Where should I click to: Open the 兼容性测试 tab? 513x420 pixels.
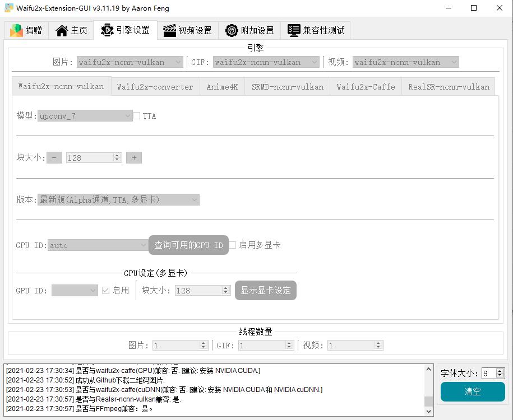point(316,30)
